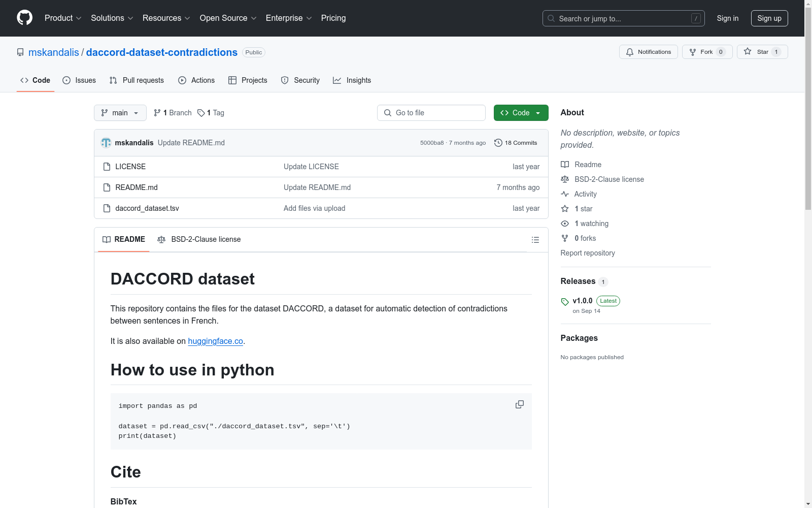Click the branch icon next to 1 Branch
The height and width of the screenshot is (508, 812).
157,113
